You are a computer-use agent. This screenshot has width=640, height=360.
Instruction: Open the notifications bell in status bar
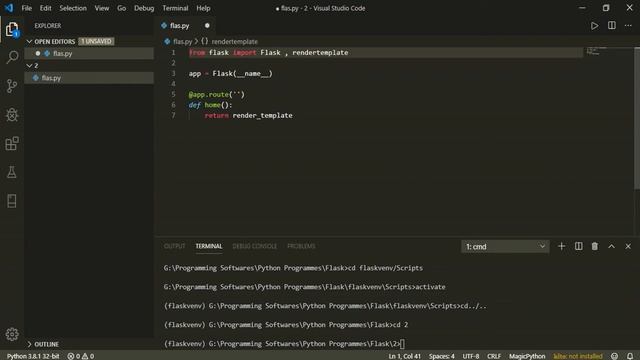coord(630,356)
